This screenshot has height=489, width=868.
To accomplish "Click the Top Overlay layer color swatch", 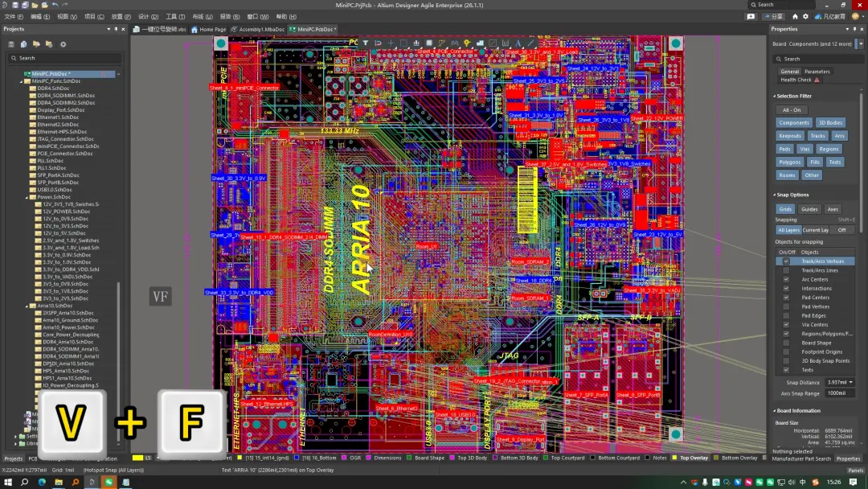I will click(675, 458).
